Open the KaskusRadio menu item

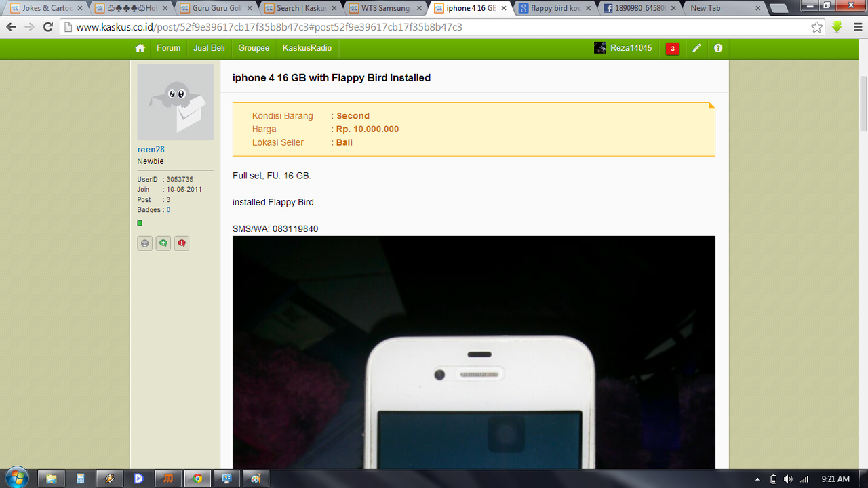click(x=307, y=48)
